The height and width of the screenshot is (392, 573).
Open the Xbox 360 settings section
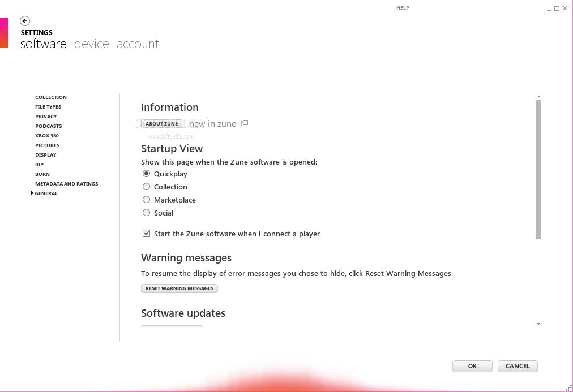click(47, 136)
